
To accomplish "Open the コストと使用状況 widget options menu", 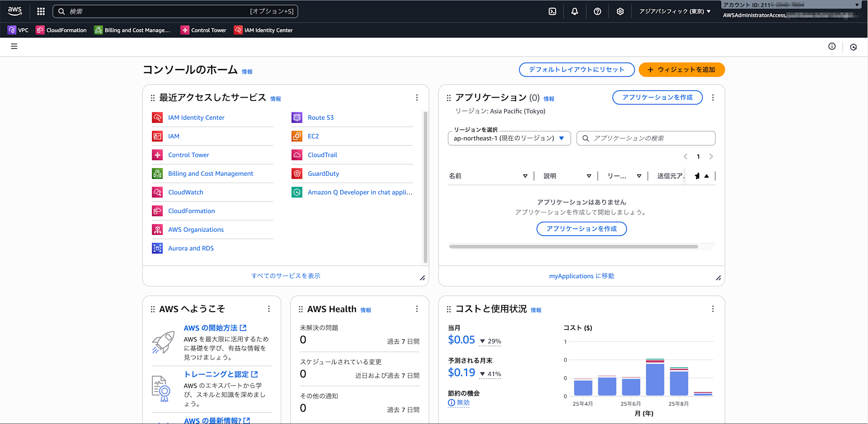I will [713, 309].
